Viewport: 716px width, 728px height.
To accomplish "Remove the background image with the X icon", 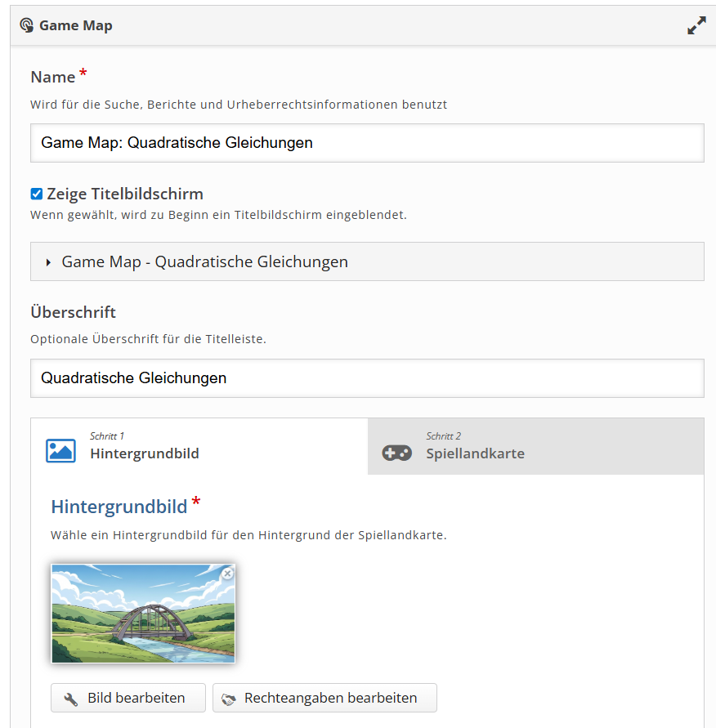I will [227, 574].
